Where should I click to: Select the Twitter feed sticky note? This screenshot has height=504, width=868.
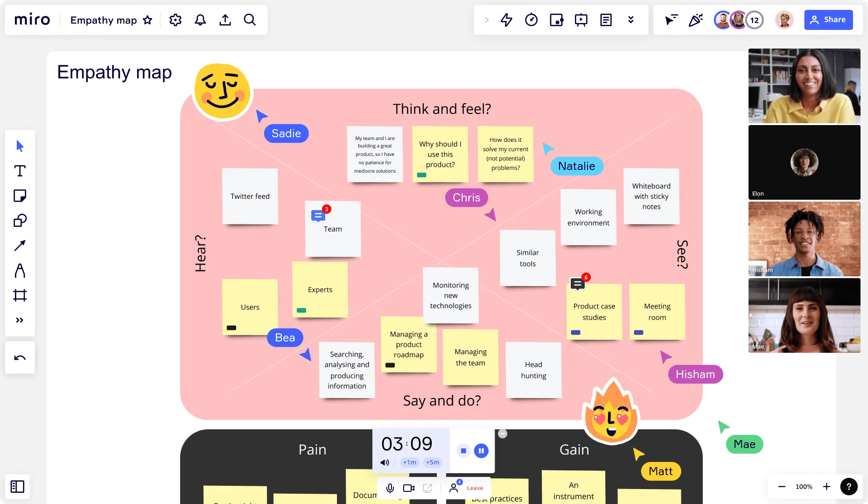click(x=250, y=196)
